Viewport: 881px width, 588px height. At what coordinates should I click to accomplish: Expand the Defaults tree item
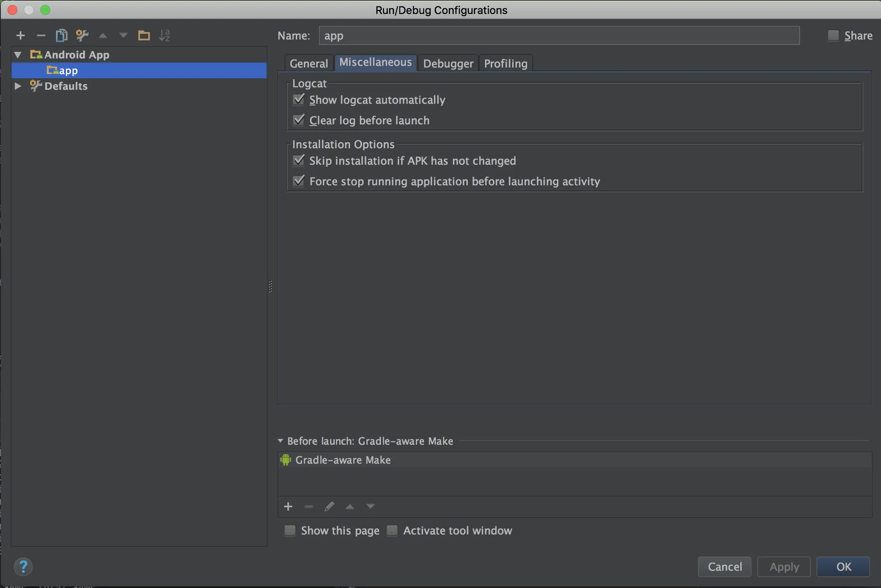[x=19, y=85]
